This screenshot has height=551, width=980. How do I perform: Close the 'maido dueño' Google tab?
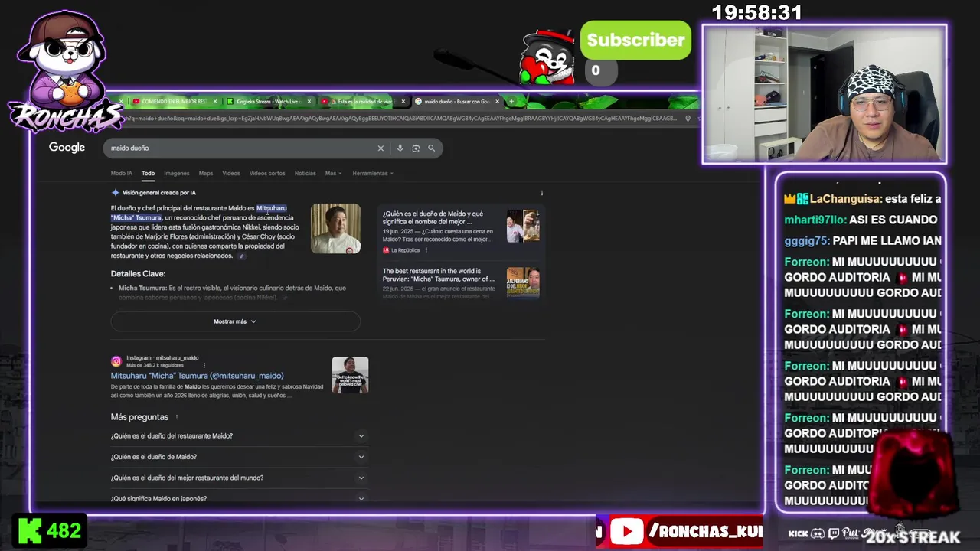tap(498, 101)
